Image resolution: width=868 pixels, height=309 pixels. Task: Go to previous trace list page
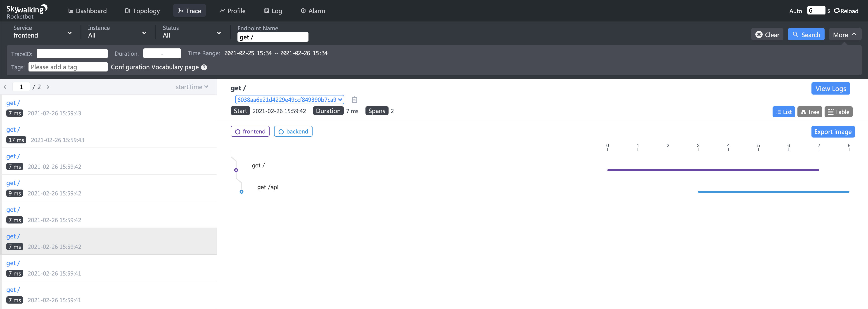tap(5, 87)
